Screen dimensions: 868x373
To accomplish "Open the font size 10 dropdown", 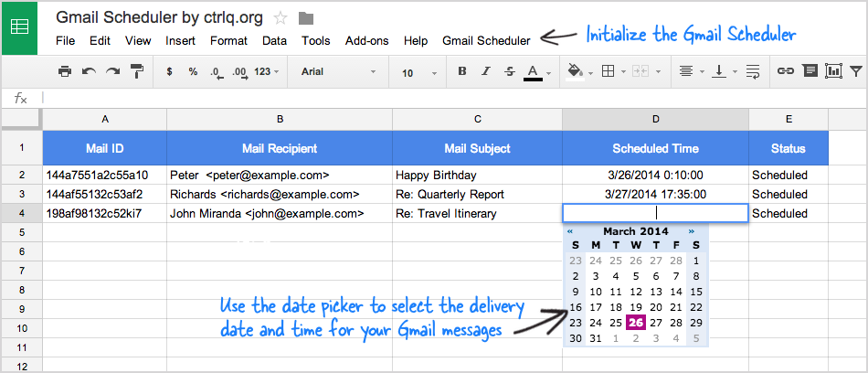I will click(419, 72).
